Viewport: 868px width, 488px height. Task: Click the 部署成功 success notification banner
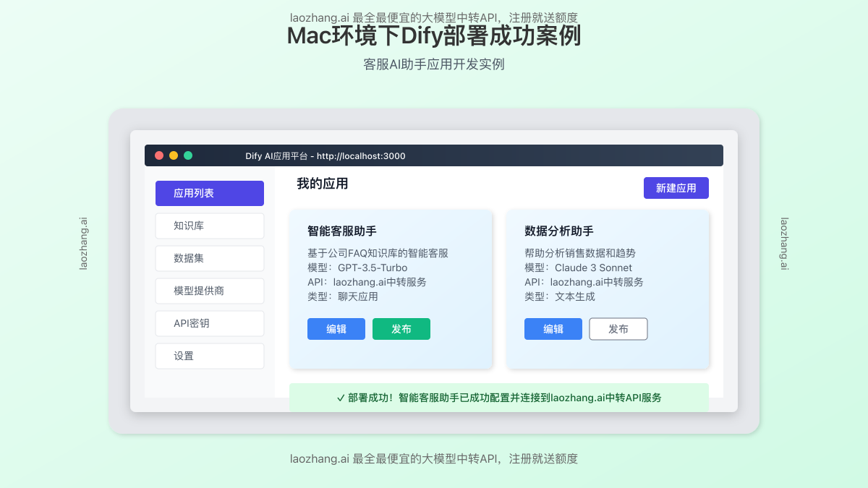click(499, 398)
